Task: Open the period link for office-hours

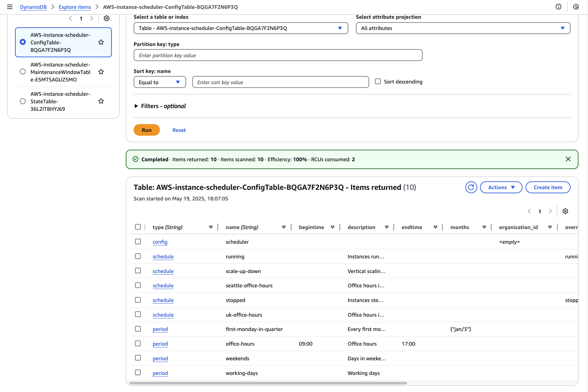Action: [160, 344]
